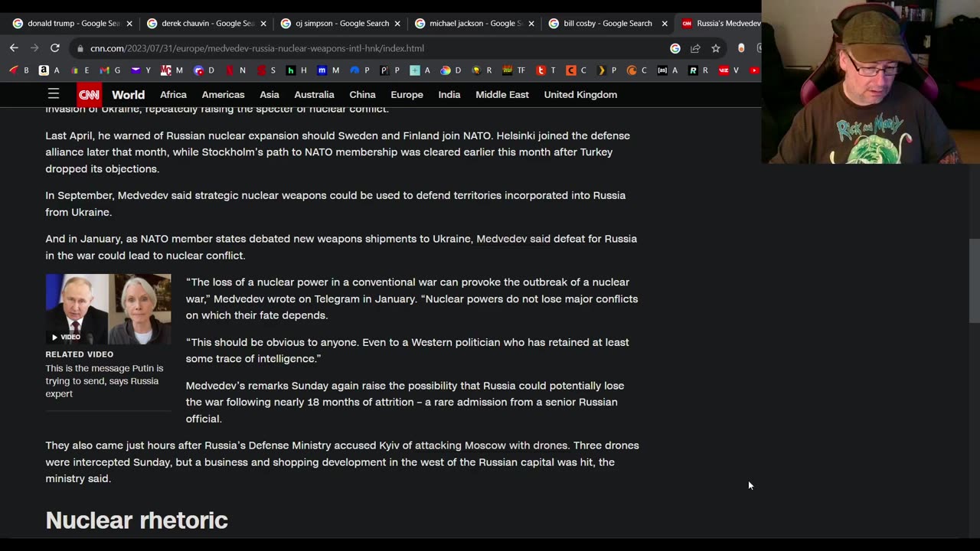Open the YouTube bookmark
This screenshot has width=980, height=551.
754,70
